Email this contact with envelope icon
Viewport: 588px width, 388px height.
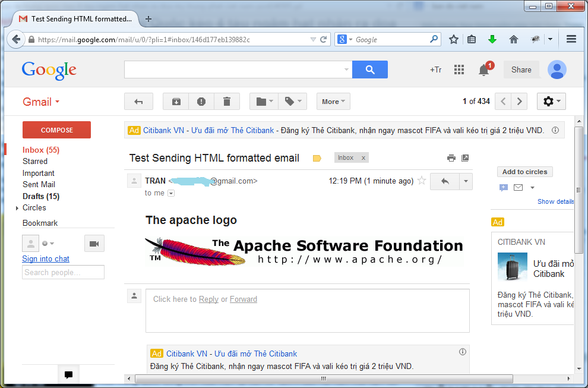pyautogui.click(x=519, y=187)
